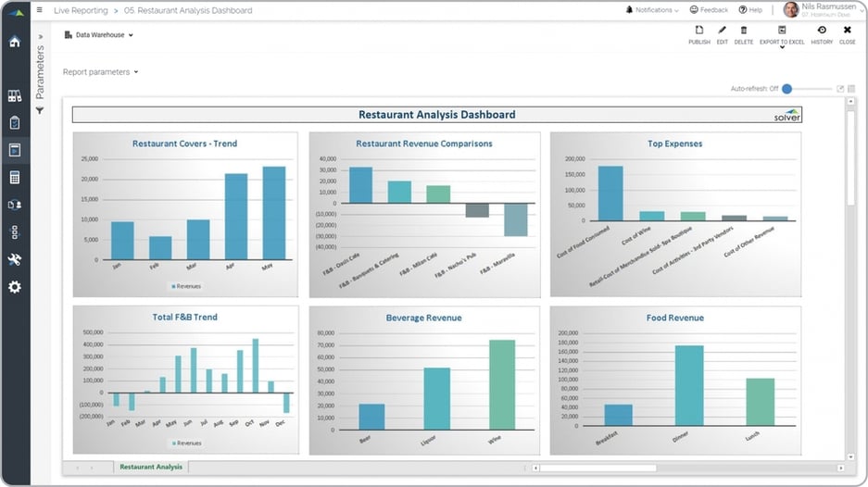Open the Notifications menu
This screenshot has width=868, height=487.
click(652, 10)
